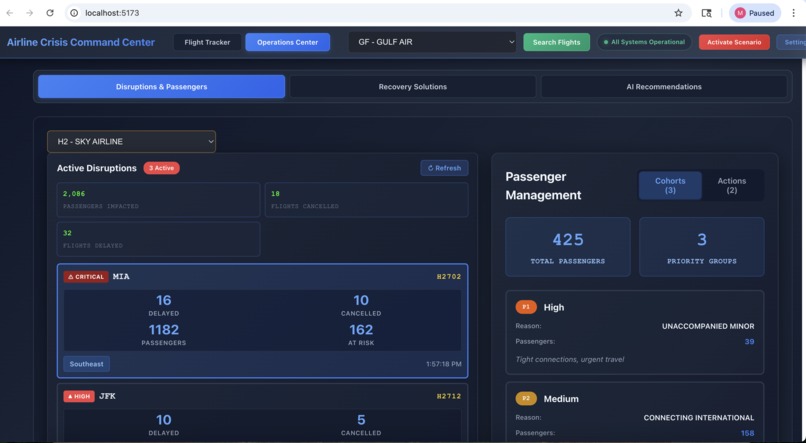Click the 1182 Passengers count
Viewport: 806px width, 443px height.
(163, 329)
